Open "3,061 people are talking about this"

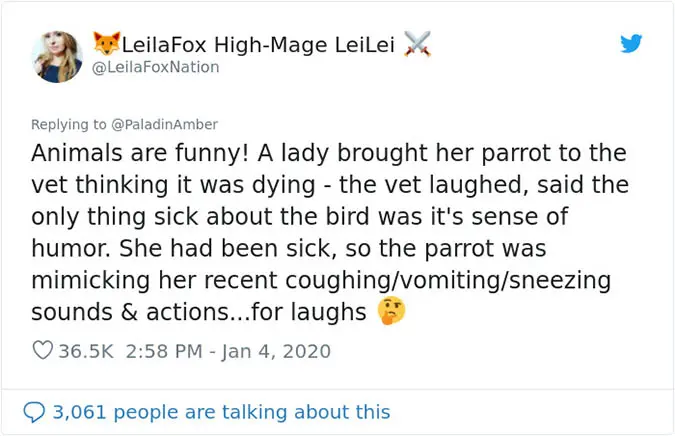(x=221, y=411)
